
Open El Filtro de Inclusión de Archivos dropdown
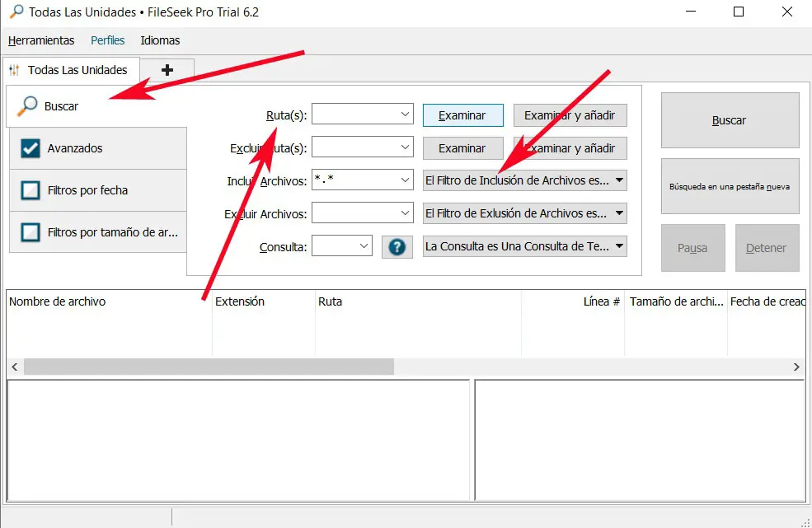tap(524, 180)
